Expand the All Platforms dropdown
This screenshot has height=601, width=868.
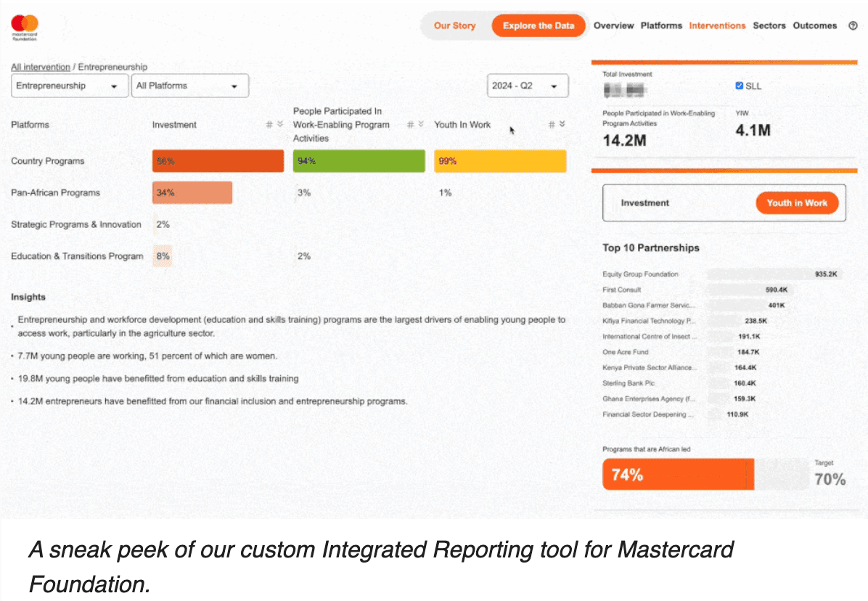[x=190, y=86]
